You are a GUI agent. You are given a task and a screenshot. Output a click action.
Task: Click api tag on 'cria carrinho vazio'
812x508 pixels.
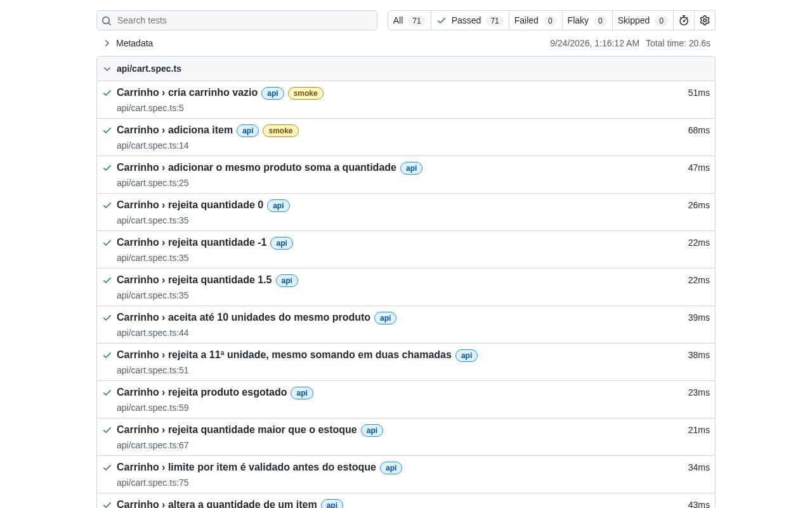(x=273, y=93)
